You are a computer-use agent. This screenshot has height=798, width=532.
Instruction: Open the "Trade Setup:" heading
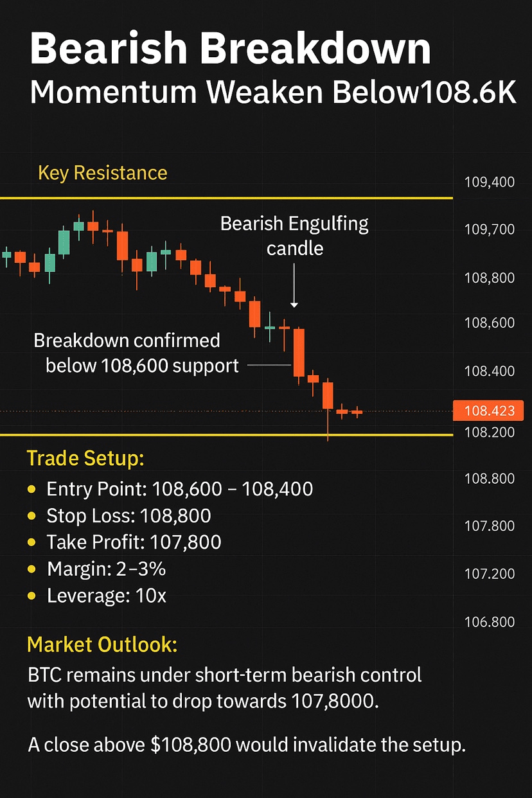85,459
